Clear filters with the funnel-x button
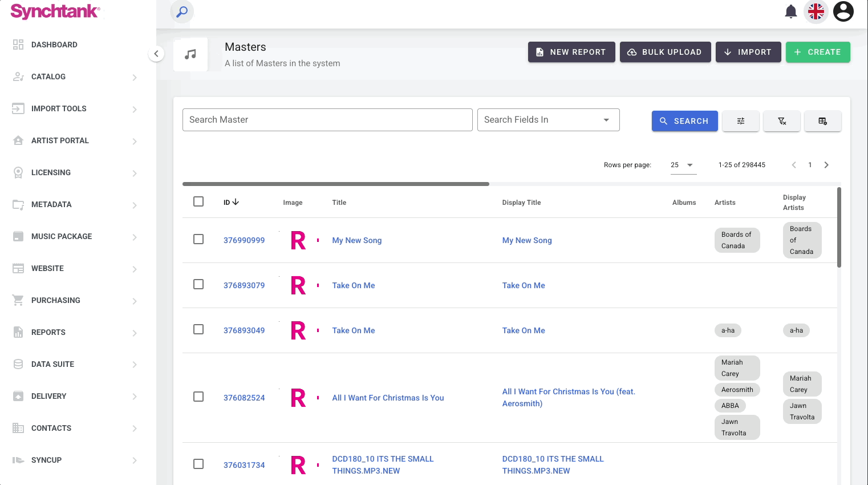 tap(782, 121)
